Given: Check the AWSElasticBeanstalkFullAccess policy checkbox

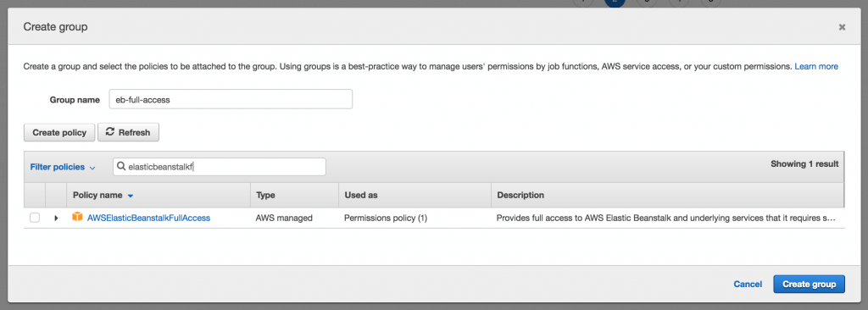Looking at the screenshot, I should coord(35,219).
